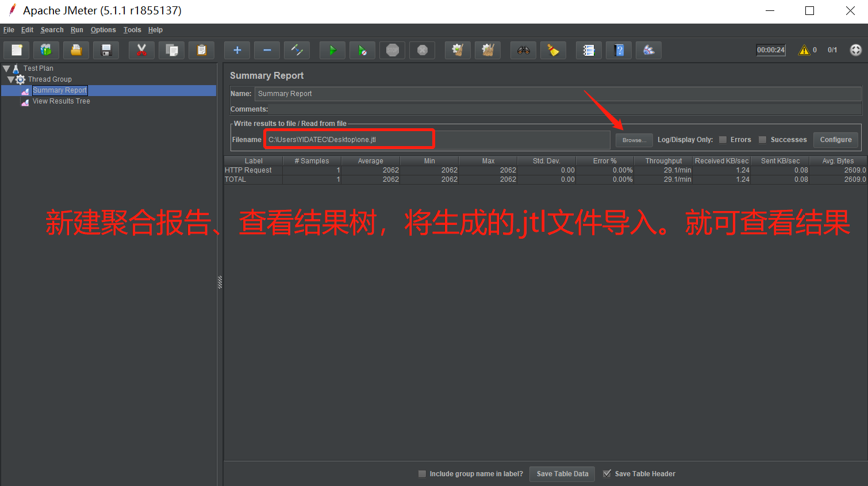The height and width of the screenshot is (486, 868).
Task: Open the File menu
Action: [x=9, y=30]
